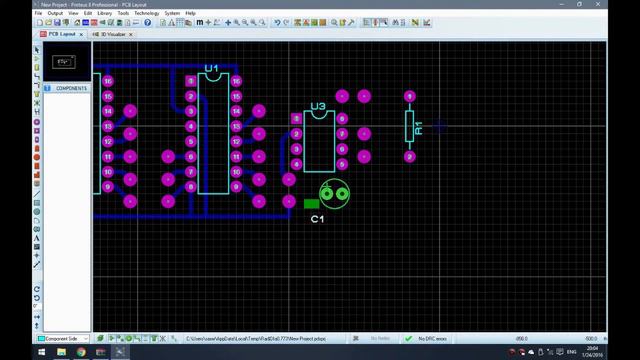Open the Help menu
This screenshot has height=360, width=640.
coord(191,13)
